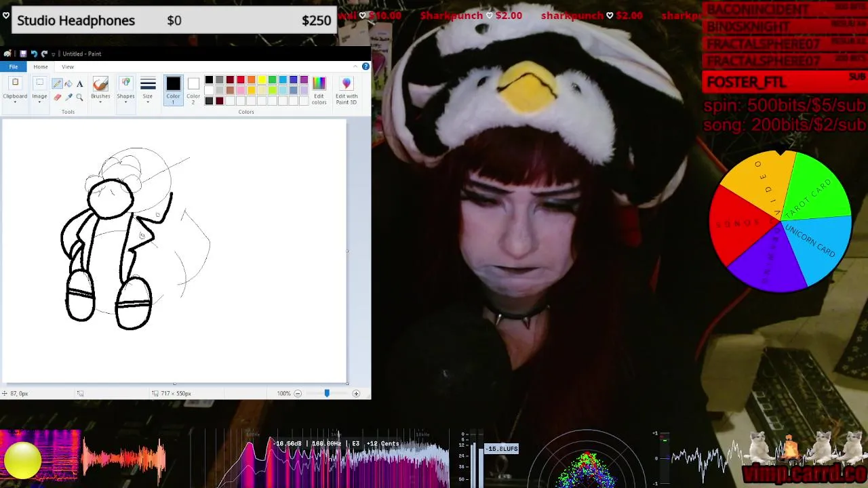This screenshot has width=868, height=488.
Task: Click the Redo arrow in title bar
Action: (44, 54)
